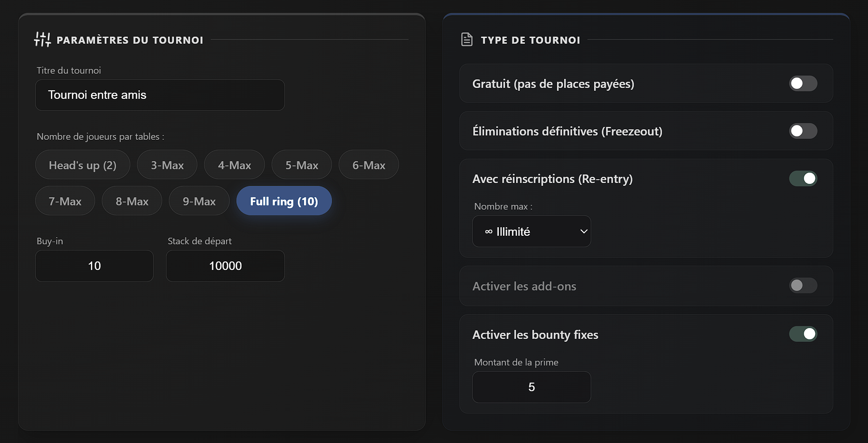Select the 8-Max option
Image resolution: width=868 pixels, height=443 pixels.
coord(132,201)
